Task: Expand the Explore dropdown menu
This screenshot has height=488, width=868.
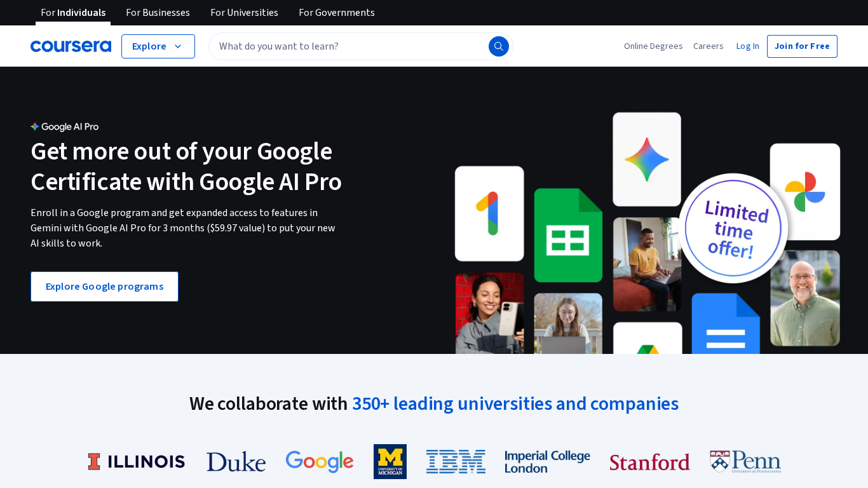Action: [158, 46]
